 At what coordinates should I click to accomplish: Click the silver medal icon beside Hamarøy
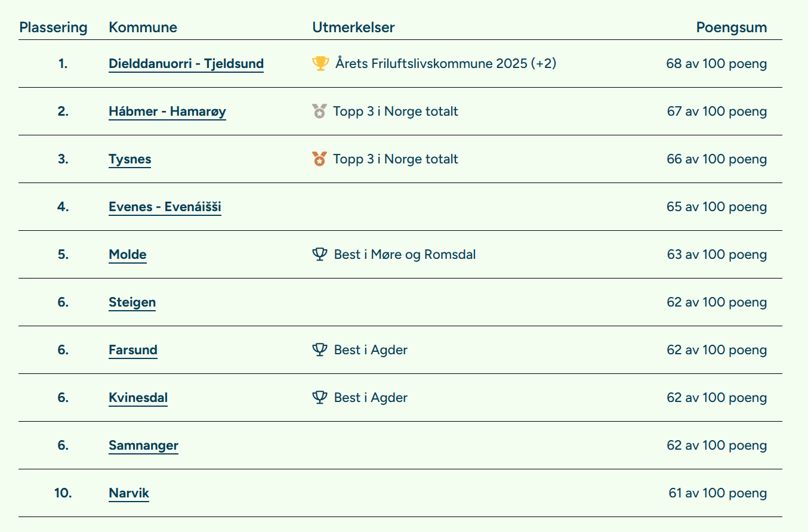click(x=320, y=111)
